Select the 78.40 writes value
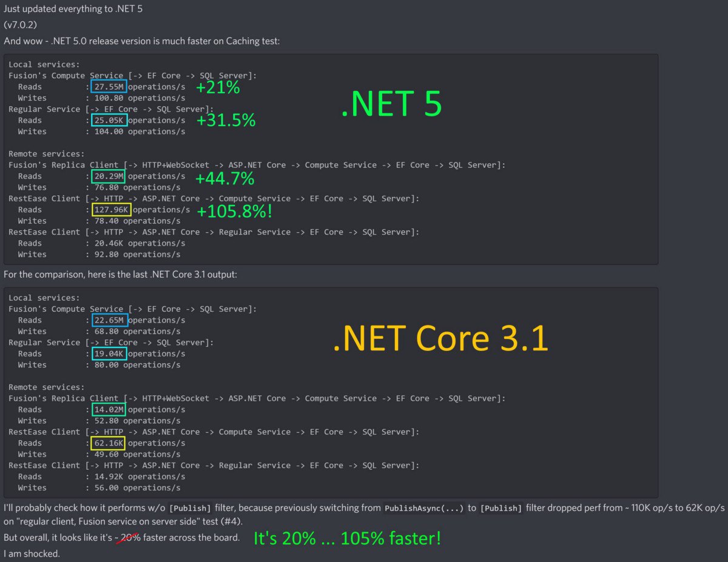728x562 pixels. 105,221
